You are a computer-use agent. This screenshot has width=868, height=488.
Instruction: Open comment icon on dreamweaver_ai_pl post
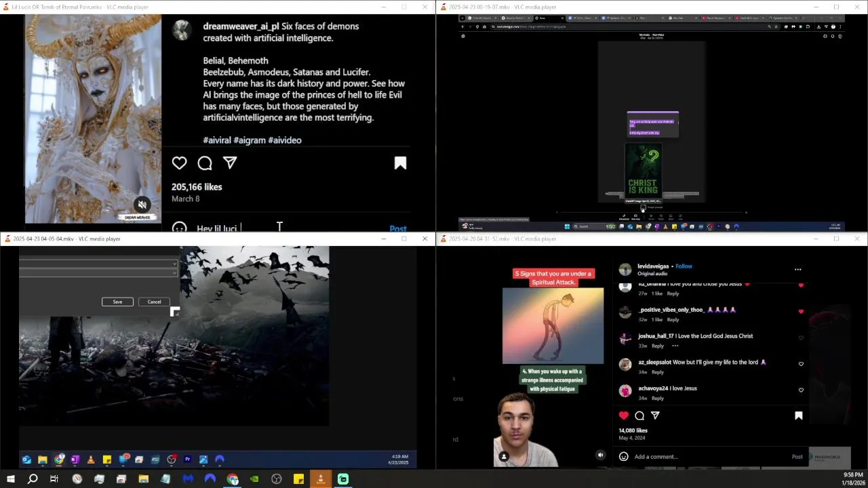point(205,163)
